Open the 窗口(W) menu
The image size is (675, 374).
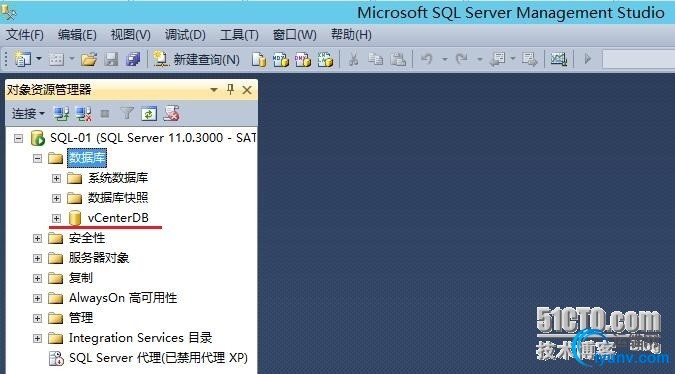click(294, 34)
